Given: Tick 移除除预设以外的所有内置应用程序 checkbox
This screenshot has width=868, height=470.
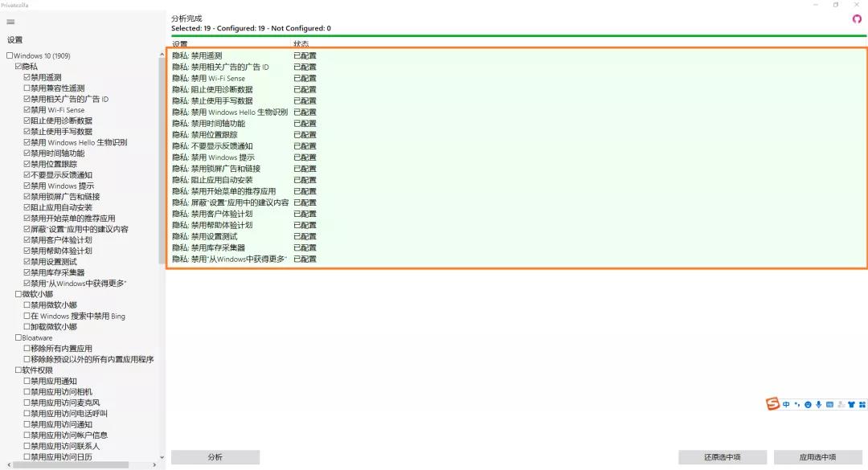Looking at the screenshot, I should (27, 359).
